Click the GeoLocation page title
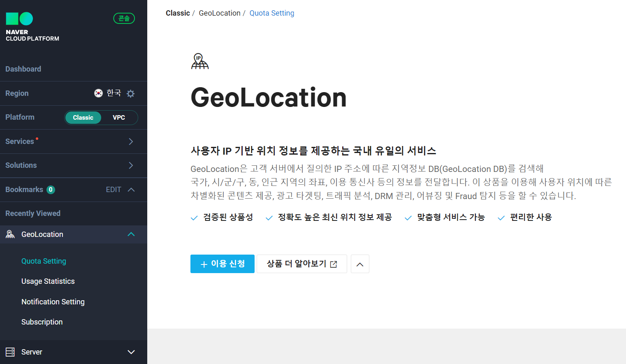Image resolution: width=626 pixels, height=364 pixels. 269,98
